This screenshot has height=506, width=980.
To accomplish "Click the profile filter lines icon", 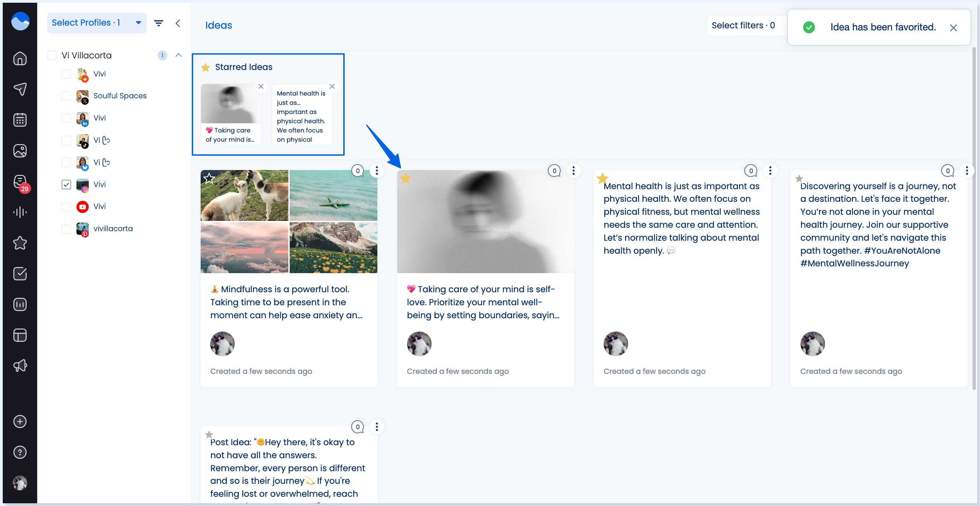I will (159, 23).
